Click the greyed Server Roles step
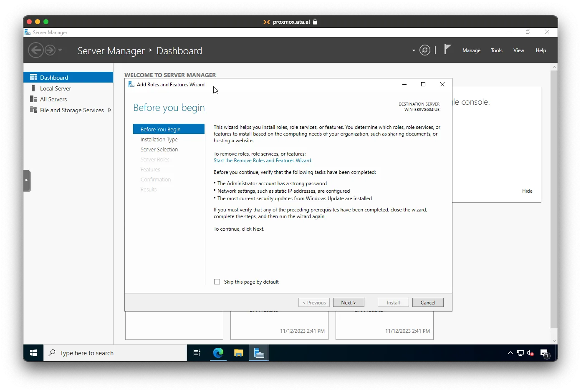Screen dimensions: 581x392 (155, 160)
